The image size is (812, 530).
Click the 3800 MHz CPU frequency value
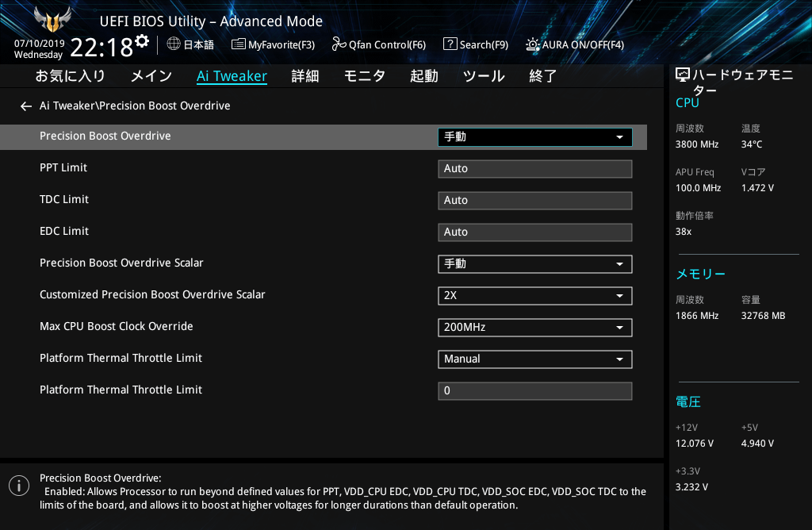697,144
